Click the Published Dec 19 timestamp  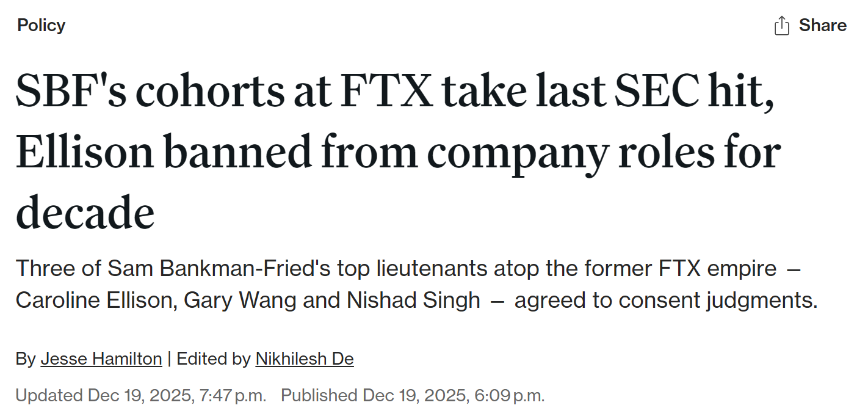coord(413,395)
